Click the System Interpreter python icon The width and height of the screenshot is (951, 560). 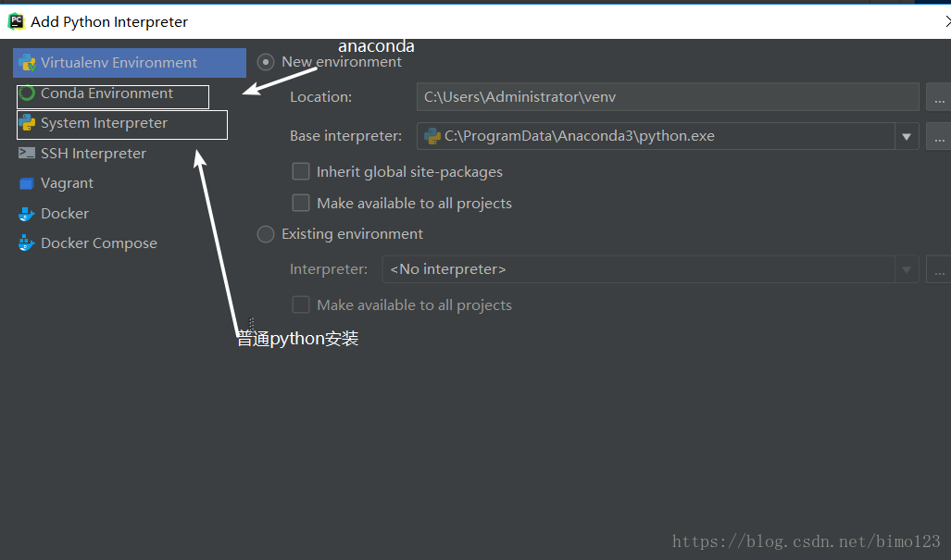(27, 123)
